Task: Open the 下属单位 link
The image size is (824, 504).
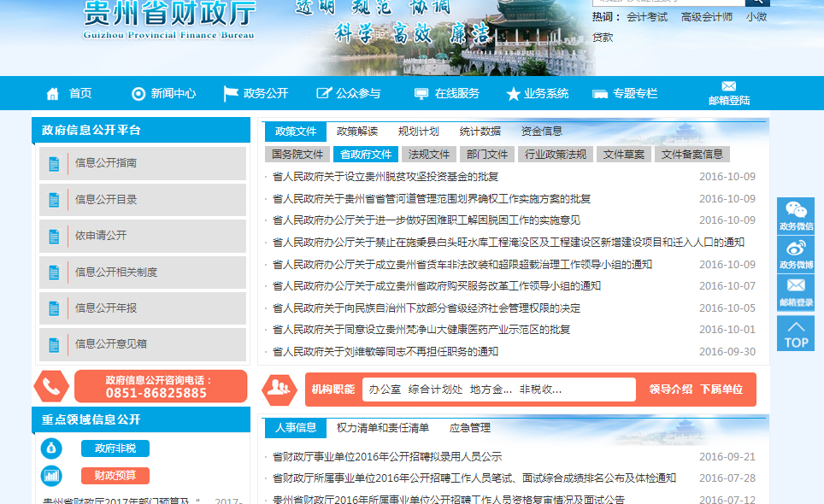Action: pos(721,390)
